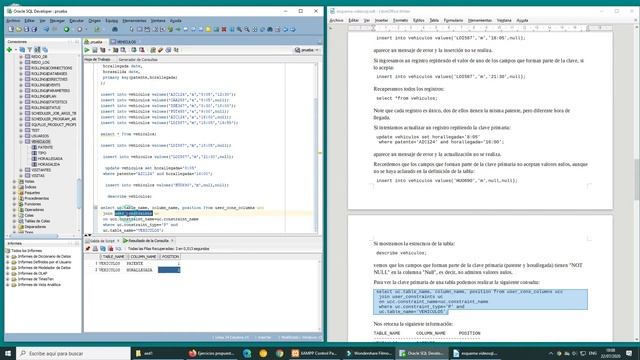Open the Windows Start menu
The width and height of the screenshot is (640, 360).
coord(7,353)
